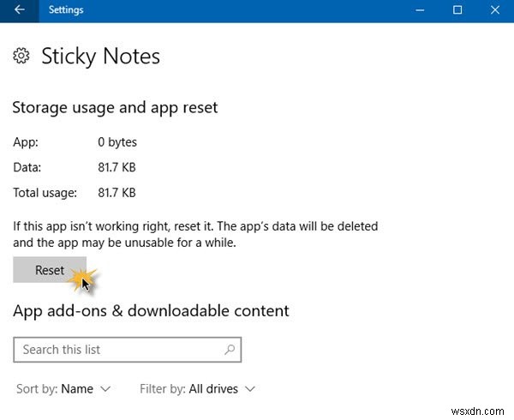Click the Total usage label
This screenshot has height=420, width=514.
(x=45, y=193)
